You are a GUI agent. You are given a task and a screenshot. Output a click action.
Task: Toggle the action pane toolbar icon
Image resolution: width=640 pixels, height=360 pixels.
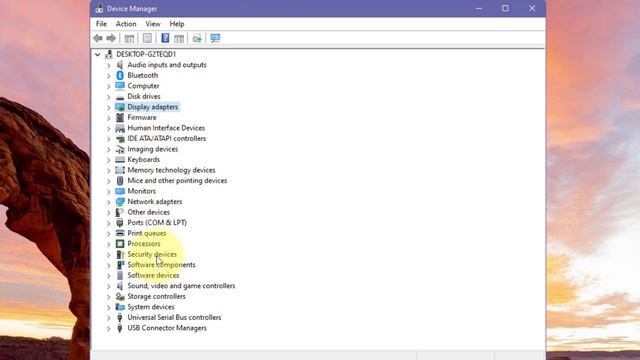tap(179, 38)
